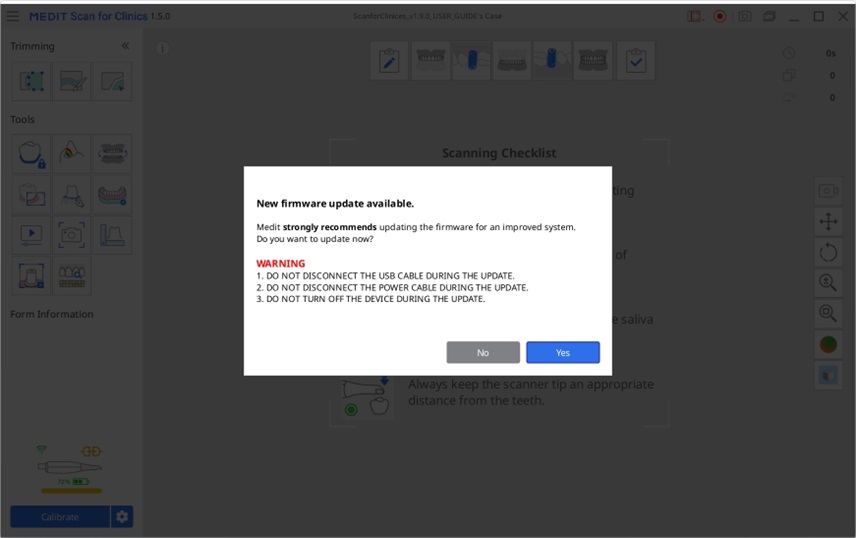Toggle the blue grid display button
This screenshot has width=856, height=538.
[x=828, y=375]
